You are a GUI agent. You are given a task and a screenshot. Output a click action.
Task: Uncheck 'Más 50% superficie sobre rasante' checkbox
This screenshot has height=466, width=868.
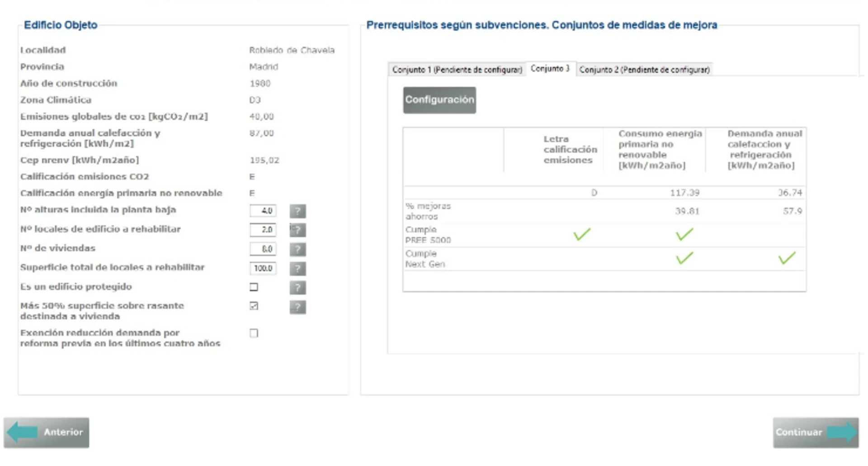(254, 306)
